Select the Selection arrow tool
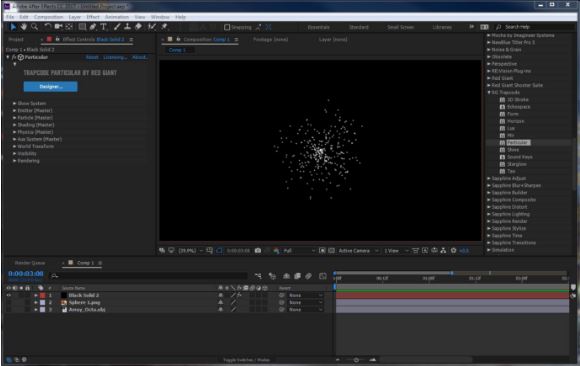This screenshot has height=366, width=580. click(x=13, y=27)
